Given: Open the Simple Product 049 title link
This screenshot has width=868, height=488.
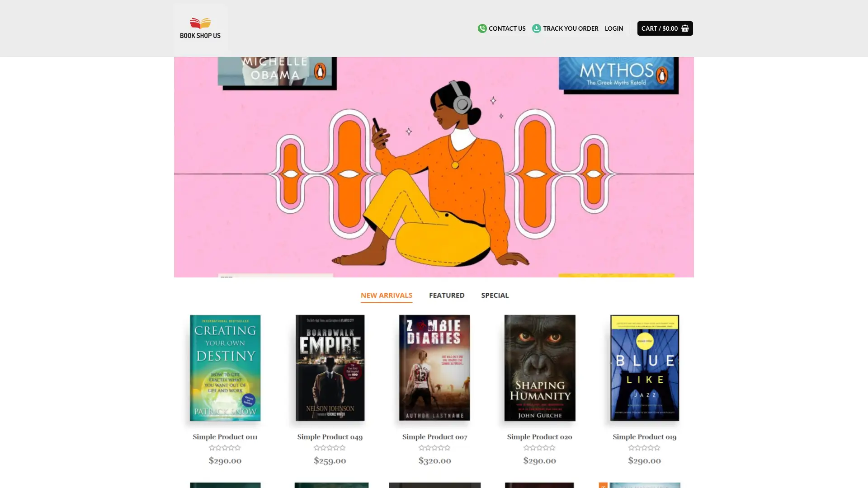Looking at the screenshot, I should tap(330, 436).
